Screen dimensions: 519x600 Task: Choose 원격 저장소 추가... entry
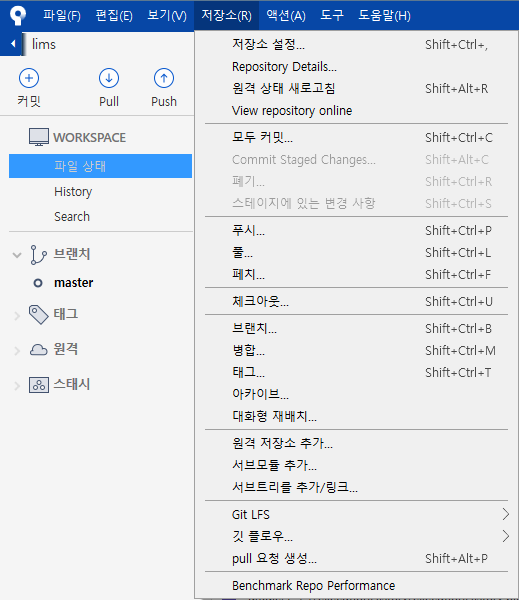356,443
